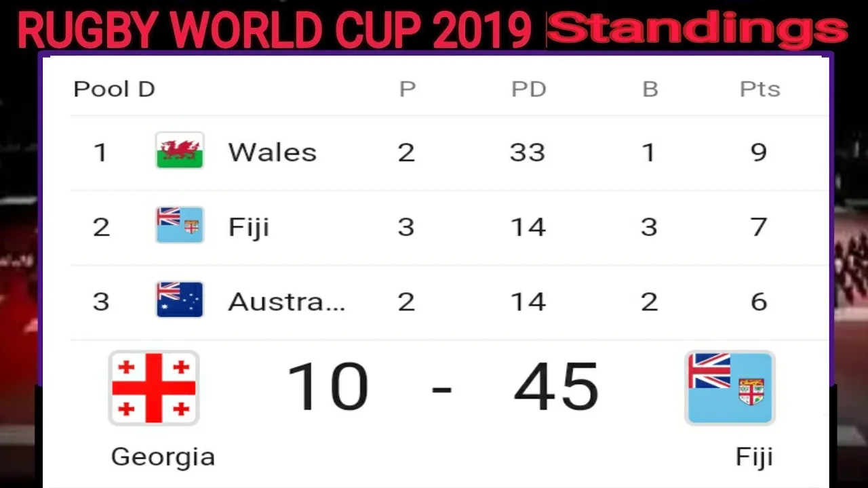The width and height of the screenshot is (868, 488).
Task: Open the truncated Australia team name
Action: (287, 302)
